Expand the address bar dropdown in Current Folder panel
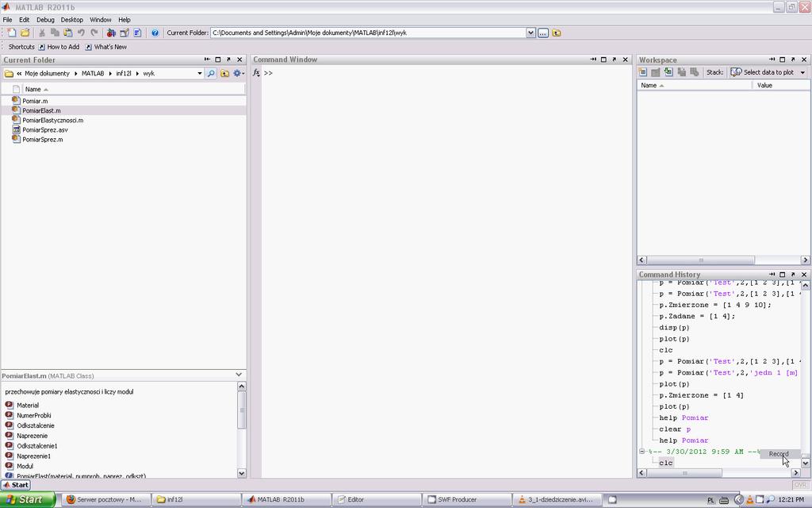The width and height of the screenshot is (812, 508). point(199,74)
